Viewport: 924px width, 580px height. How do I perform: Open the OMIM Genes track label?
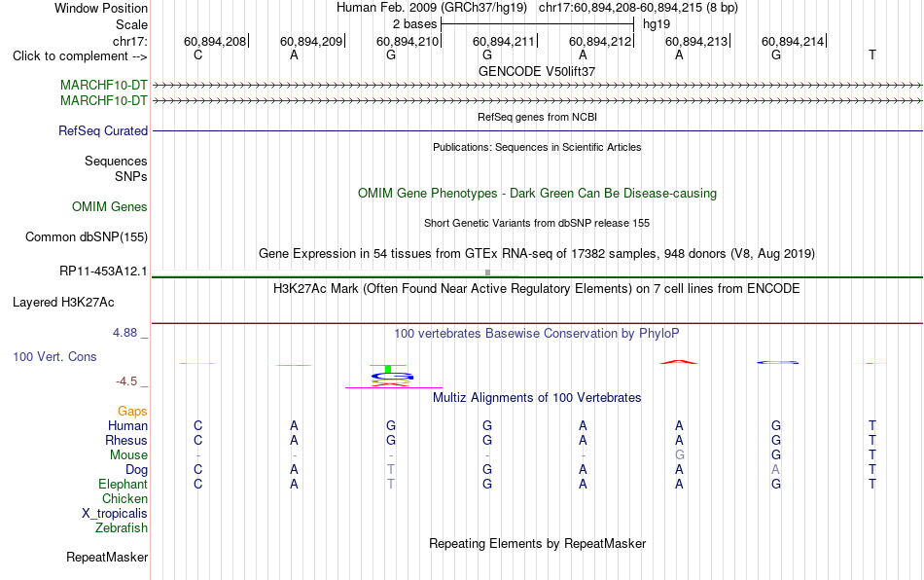tap(110, 207)
